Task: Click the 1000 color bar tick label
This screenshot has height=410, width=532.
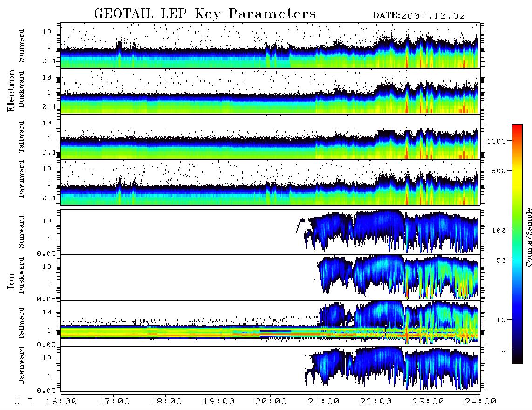Action: (x=497, y=141)
